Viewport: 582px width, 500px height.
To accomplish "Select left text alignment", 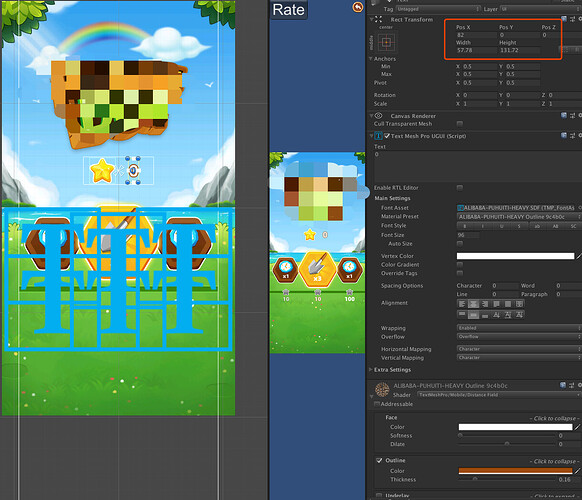I will tap(462, 304).
